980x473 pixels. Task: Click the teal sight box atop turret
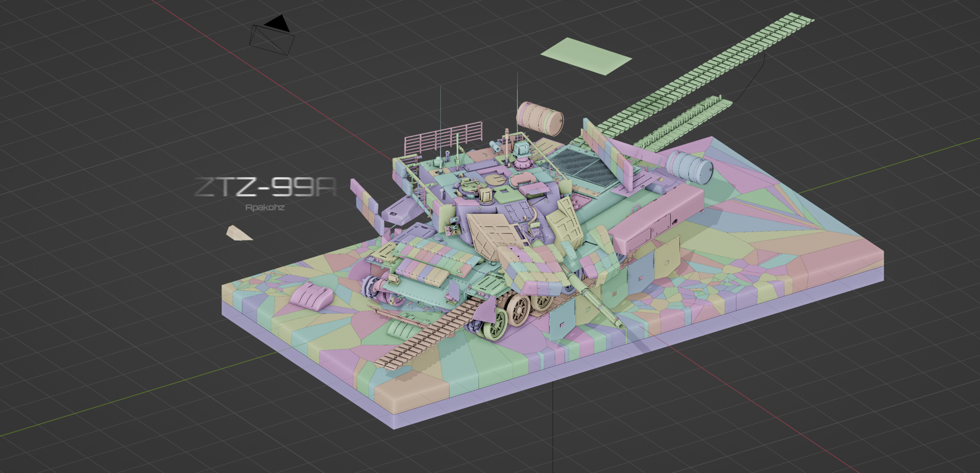coord(522,149)
